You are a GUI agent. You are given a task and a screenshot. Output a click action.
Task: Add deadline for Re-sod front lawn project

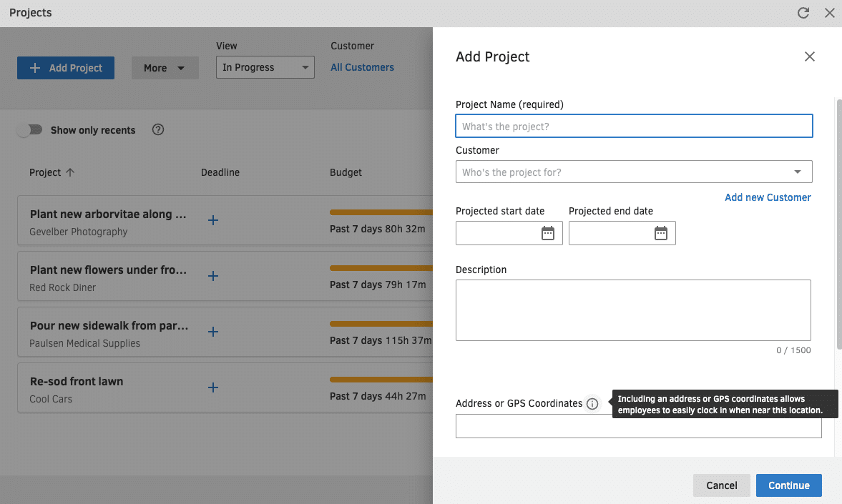click(213, 387)
